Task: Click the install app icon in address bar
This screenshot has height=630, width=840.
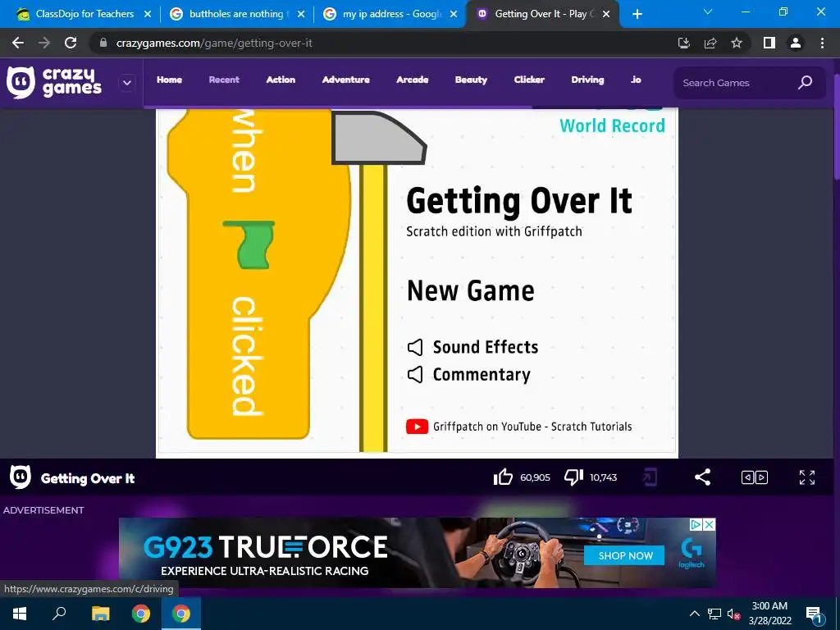Action: click(683, 43)
